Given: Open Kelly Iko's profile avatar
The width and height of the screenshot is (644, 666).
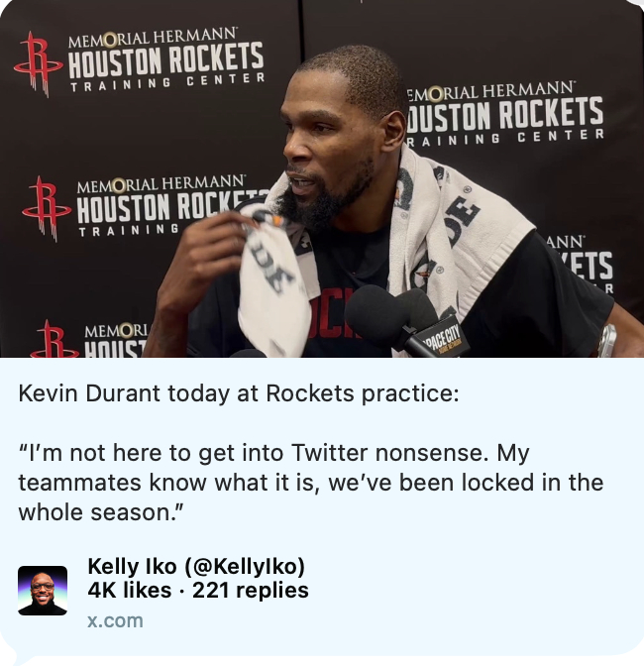Looking at the screenshot, I should (43, 591).
